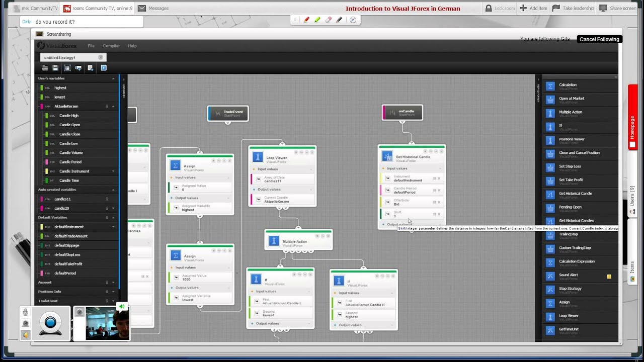Add Set Take Profit block
644x362 pixels.
click(x=580, y=181)
